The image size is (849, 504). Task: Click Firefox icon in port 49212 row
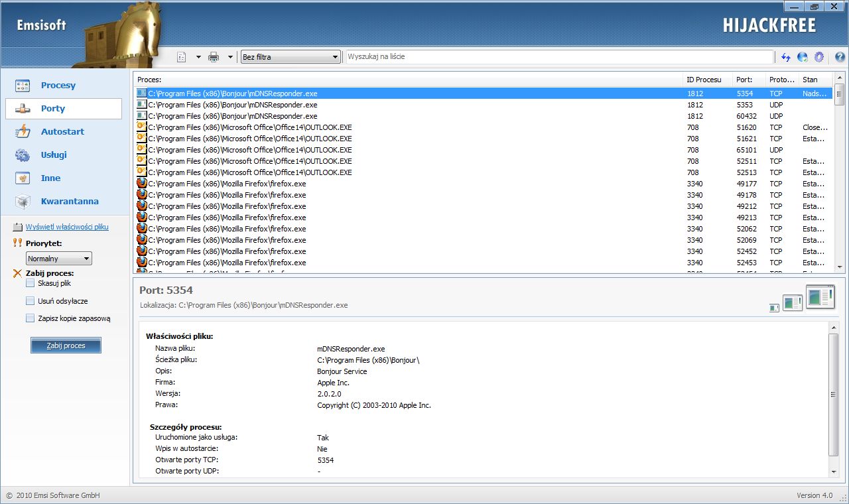coord(141,206)
